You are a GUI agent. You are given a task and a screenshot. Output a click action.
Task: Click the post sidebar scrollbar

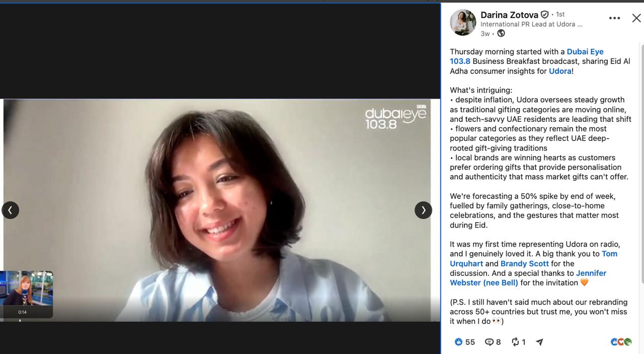pyautogui.click(x=641, y=163)
